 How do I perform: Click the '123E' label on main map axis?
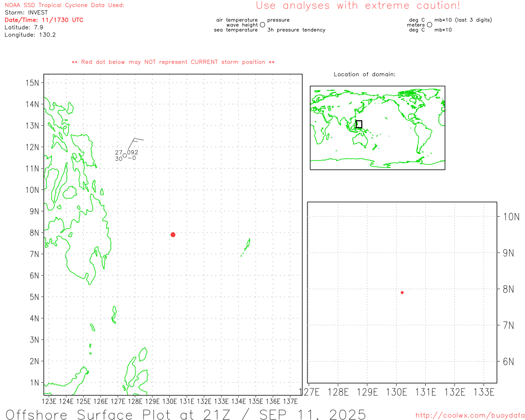click(x=49, y=401)
